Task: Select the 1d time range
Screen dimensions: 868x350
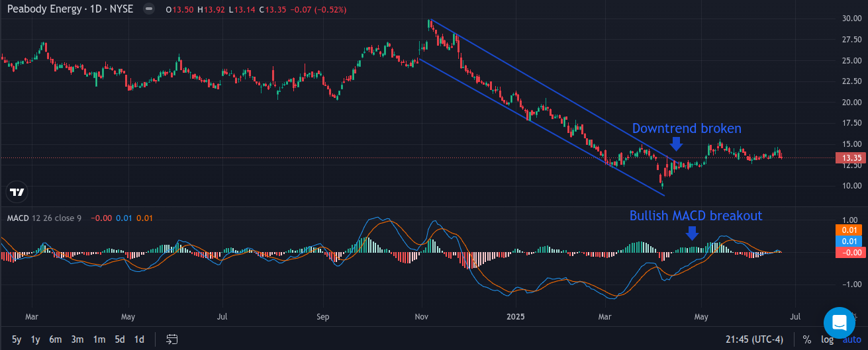Action: pyautogui.click(x=139, y=339)
